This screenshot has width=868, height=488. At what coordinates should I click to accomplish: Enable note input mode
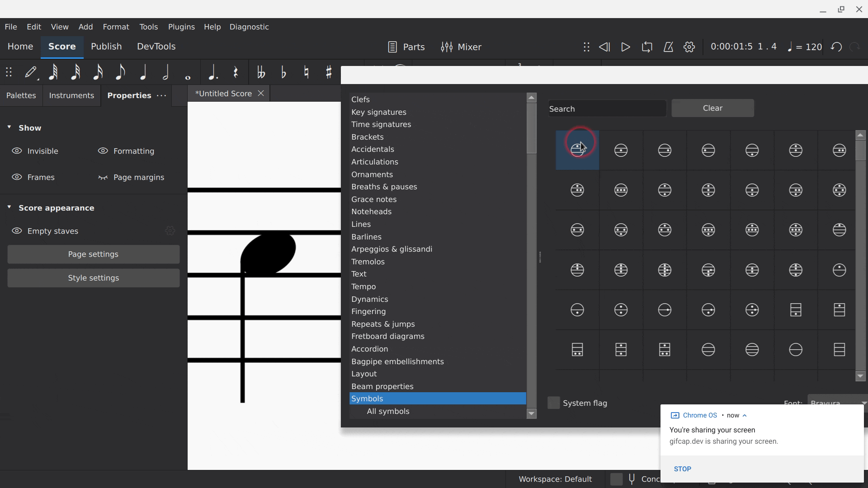click(x=31, y=72)
